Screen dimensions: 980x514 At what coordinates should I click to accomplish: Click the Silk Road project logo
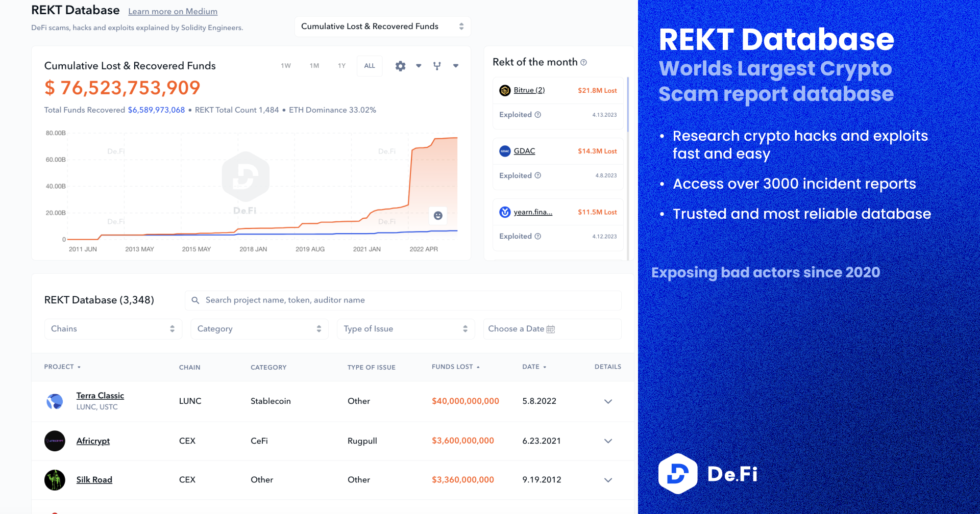(x=55, y=480)
